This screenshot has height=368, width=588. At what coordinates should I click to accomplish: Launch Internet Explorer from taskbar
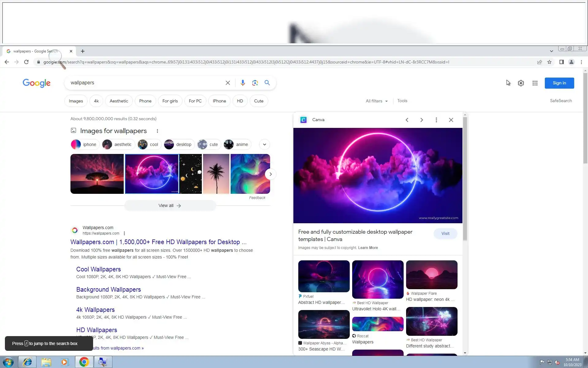coord(27,362)
